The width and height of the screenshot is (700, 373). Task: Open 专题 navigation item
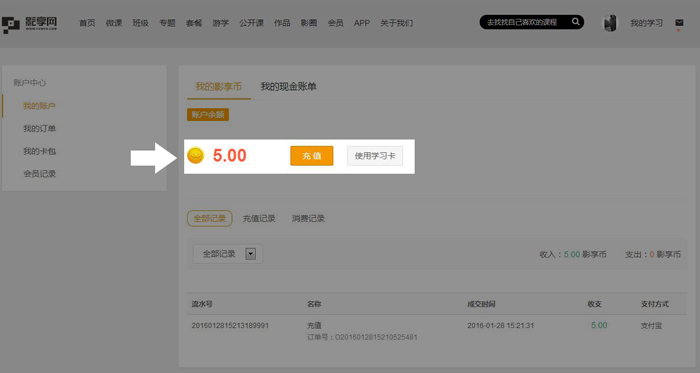(x=167, y=23)
